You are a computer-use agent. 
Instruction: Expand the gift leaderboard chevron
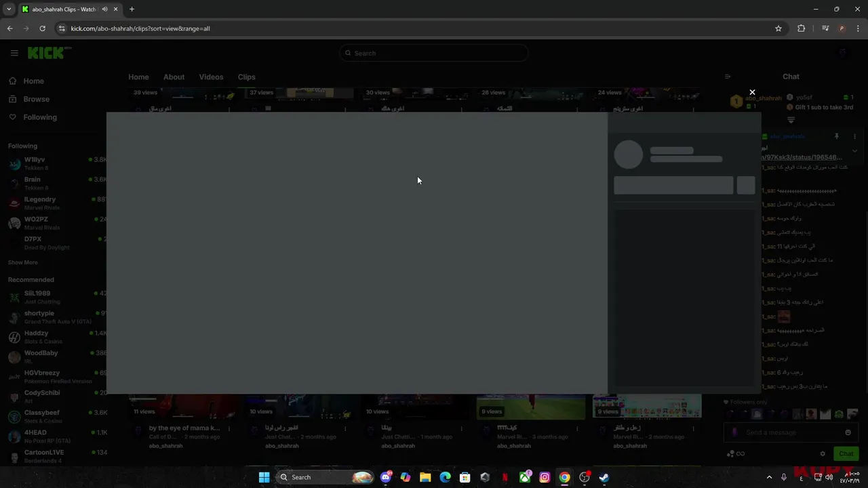coord(791,120)
